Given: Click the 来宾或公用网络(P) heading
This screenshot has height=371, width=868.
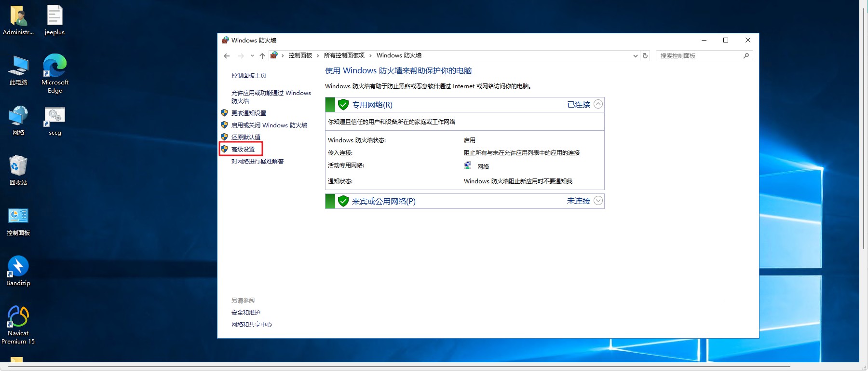Looking at the screenshot, I should (x=384, y=201).
